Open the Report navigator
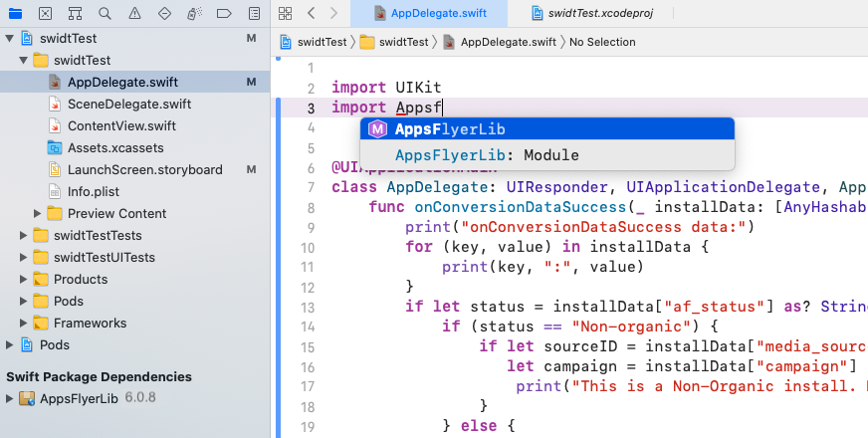Viewport: 868px width, 438px height. tap(254, 13)
